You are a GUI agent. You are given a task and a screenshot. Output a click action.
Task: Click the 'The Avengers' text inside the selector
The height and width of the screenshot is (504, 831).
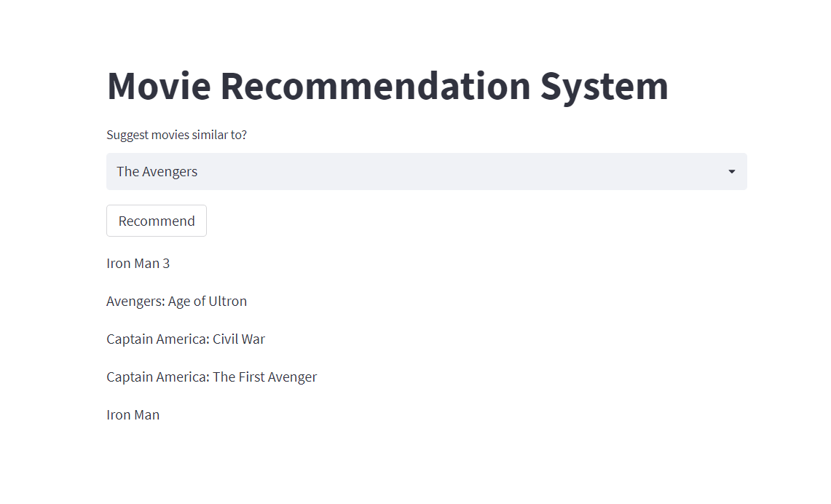tap(157, 171)
